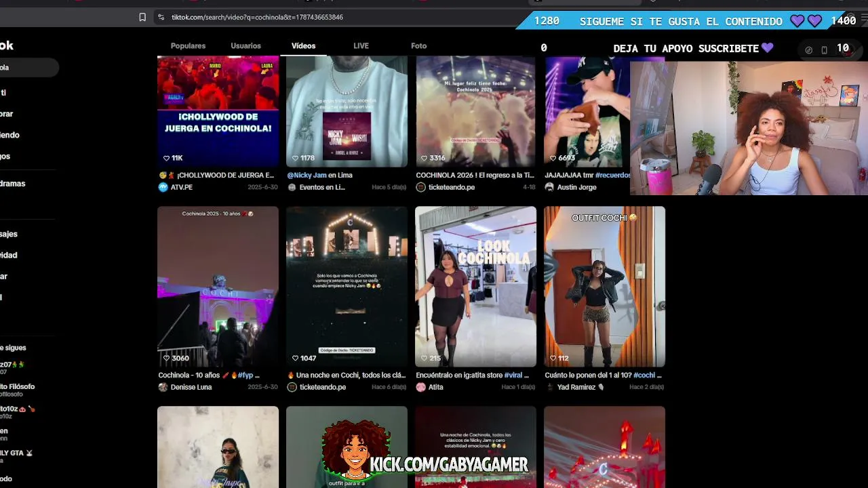Open the Foto search tab
The image size is (868, 488).
418,46
